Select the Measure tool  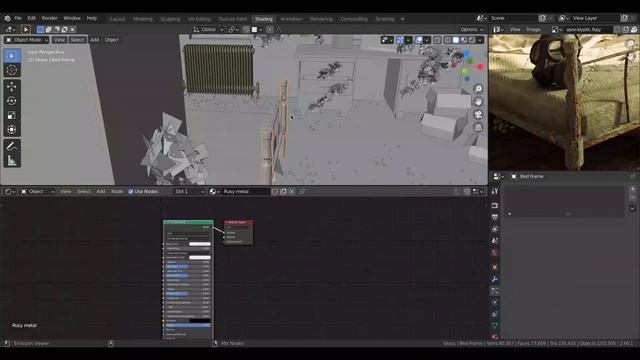tap(12, 160)
